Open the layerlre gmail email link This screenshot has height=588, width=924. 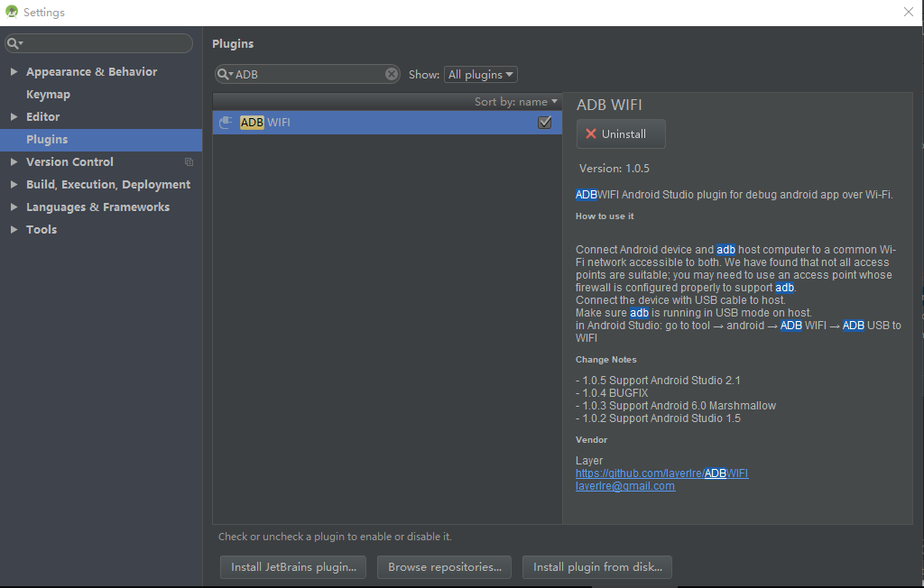(625, 486)
